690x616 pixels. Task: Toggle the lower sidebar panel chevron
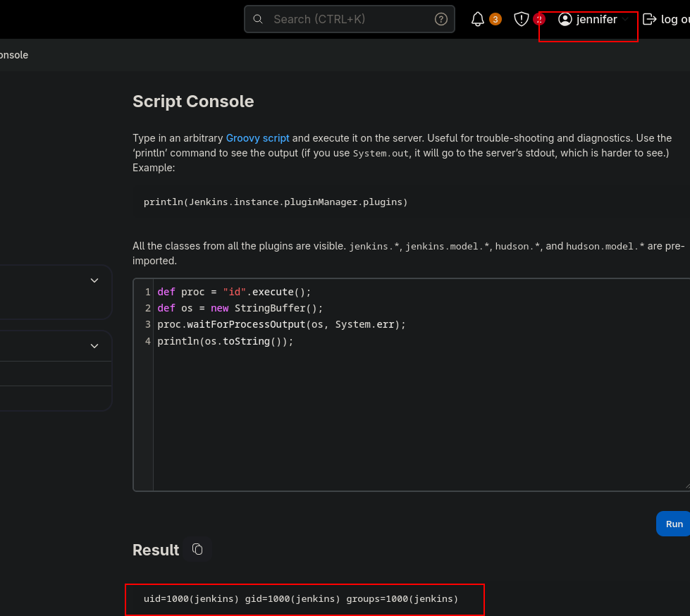tap(94, 346)
